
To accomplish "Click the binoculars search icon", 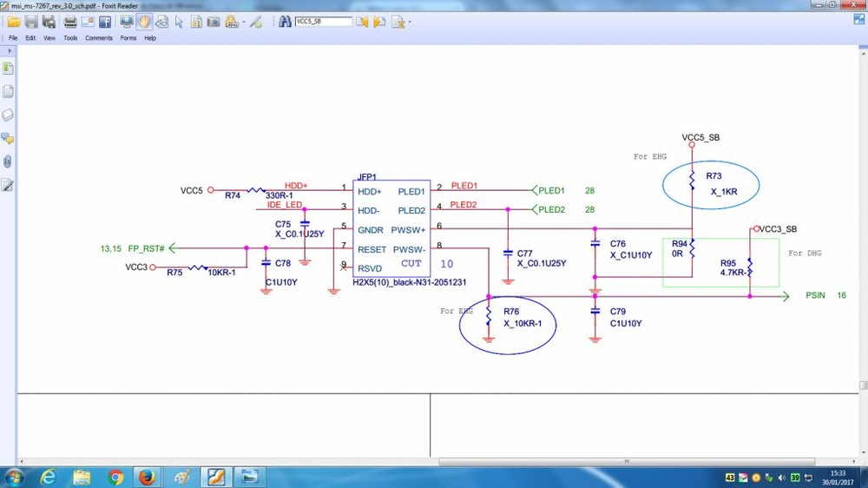I will point(286,21).
